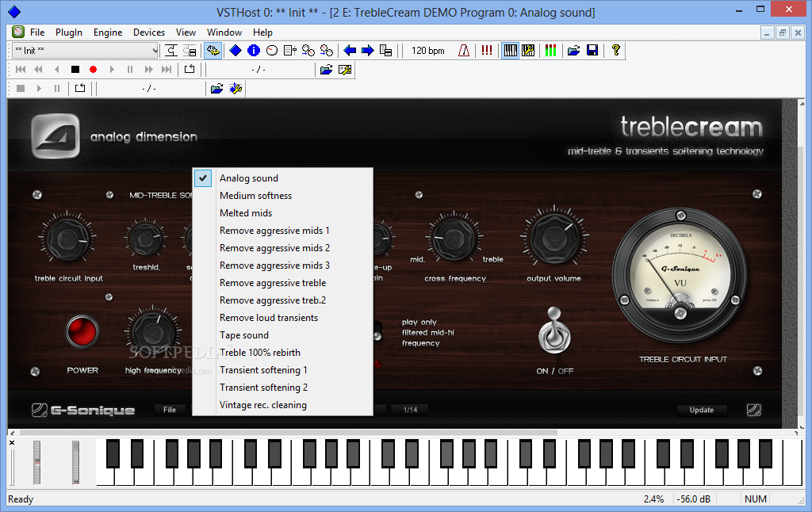Open the Devices menu
The height and width of the screenshot is (512, 812).
(149, 32)
